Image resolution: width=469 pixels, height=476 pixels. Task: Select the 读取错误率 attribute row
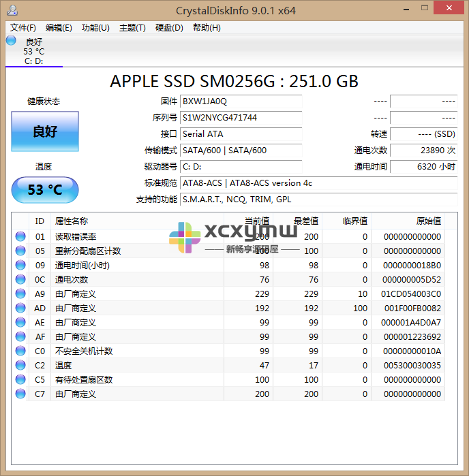point(228,236)
